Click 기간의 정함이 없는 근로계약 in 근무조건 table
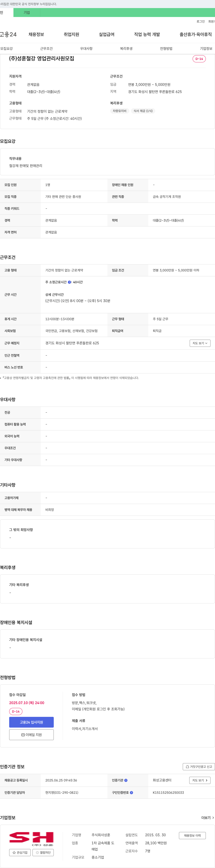The image size is (215, 868). 64,270
